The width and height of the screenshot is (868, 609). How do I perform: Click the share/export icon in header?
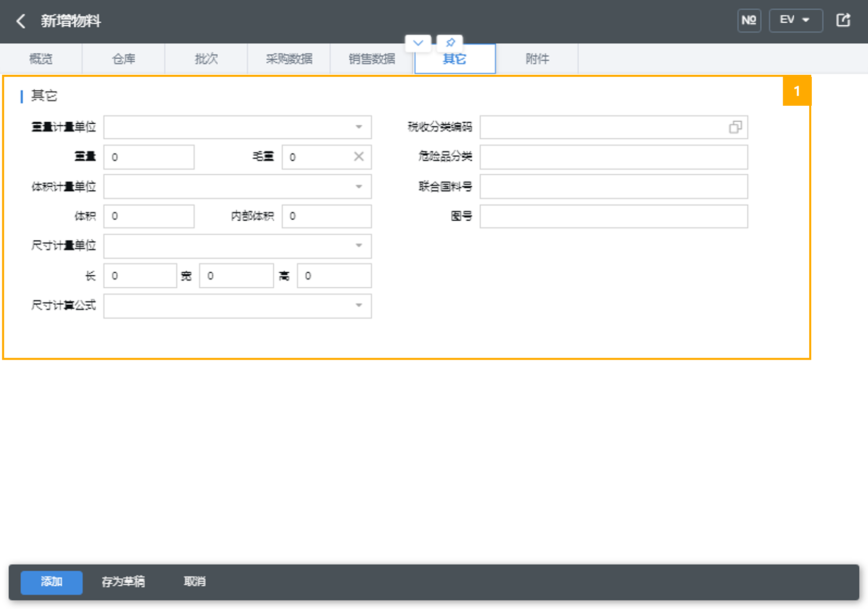843,21
